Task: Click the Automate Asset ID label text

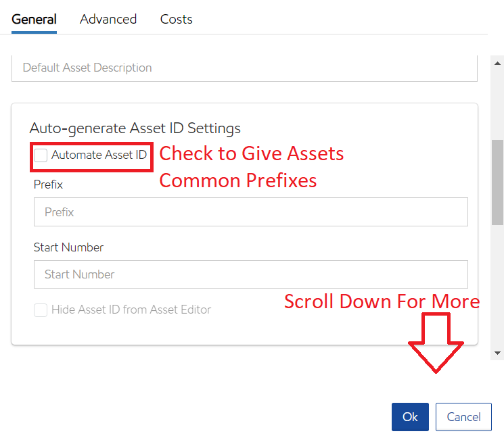Action: (x=99, y=155)
